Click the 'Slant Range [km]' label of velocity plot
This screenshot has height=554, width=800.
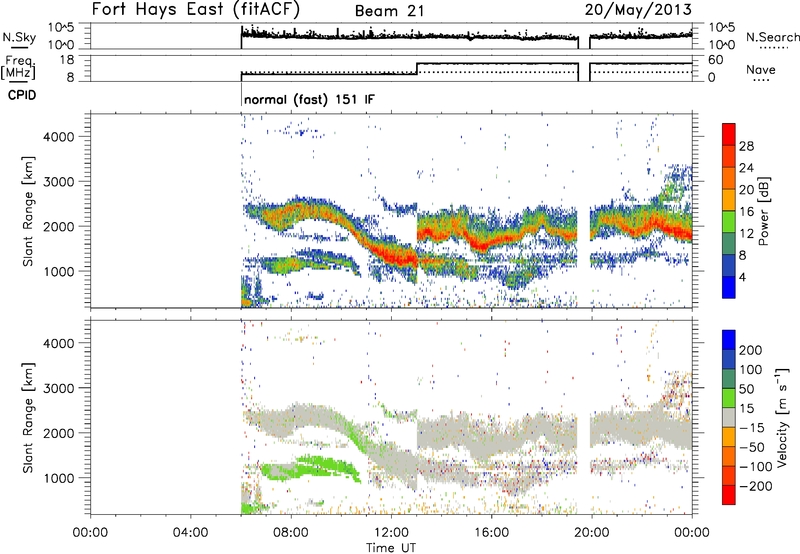(x=28, y=417)
